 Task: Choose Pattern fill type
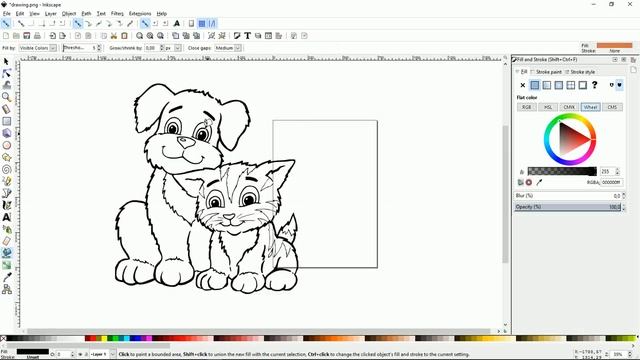click(571, 85)
